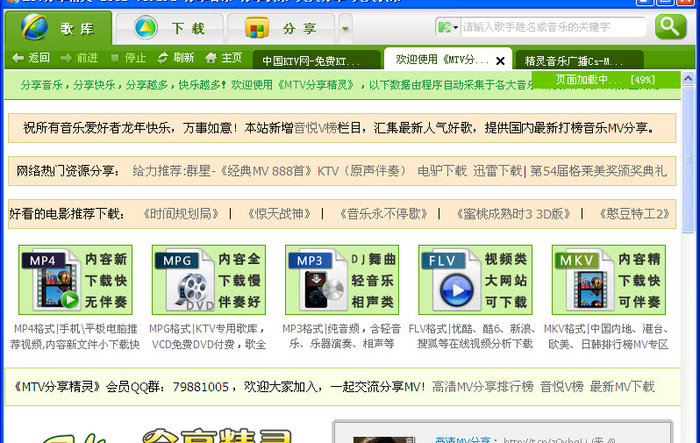Reload the page with 刷新
700x443 pixels.
(176, 58)
